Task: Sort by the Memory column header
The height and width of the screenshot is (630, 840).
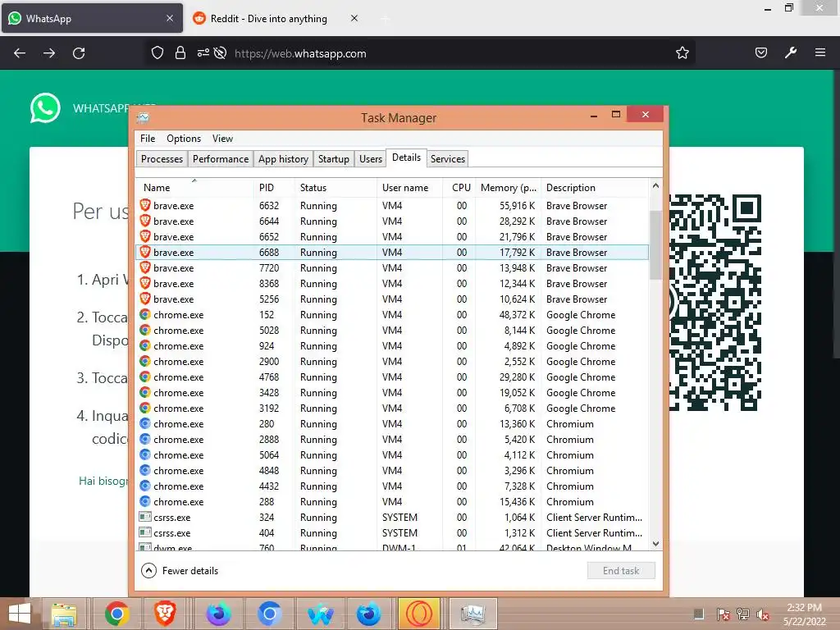Action: (x=509, y=188)
